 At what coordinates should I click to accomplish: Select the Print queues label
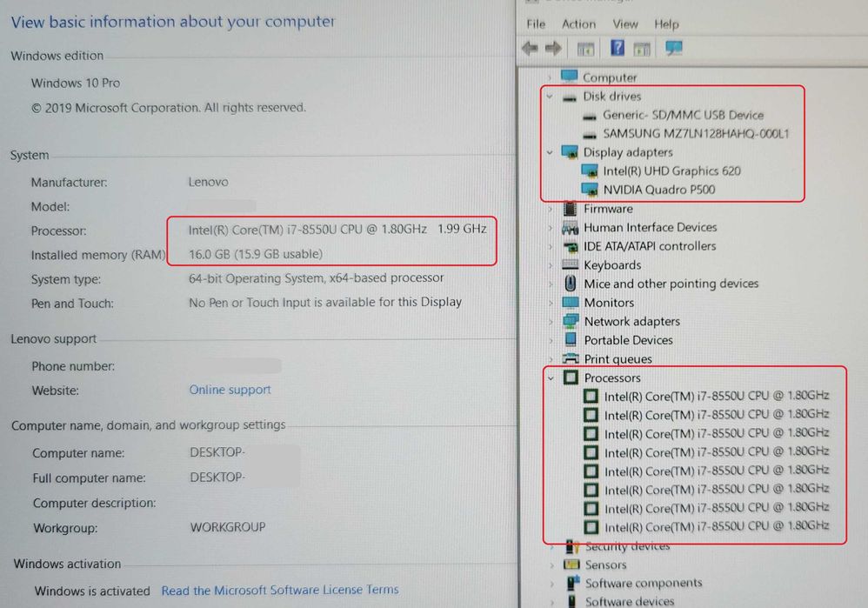[618, 359]
